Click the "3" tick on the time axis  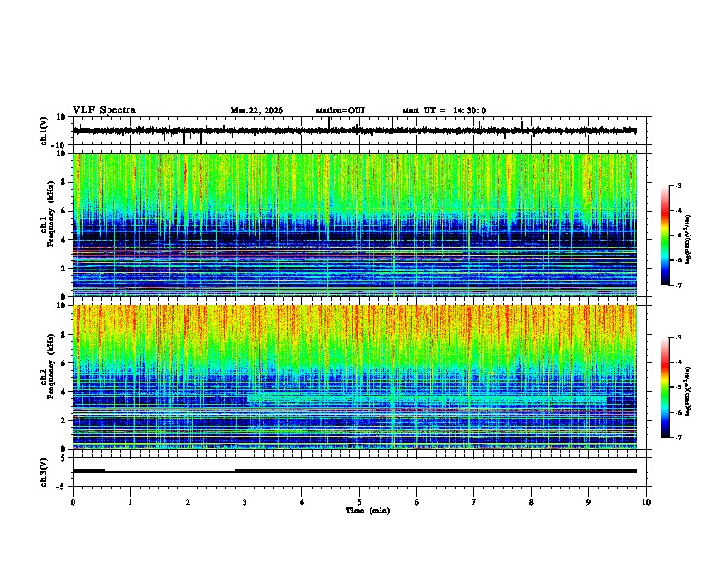[x=245, y=502]
